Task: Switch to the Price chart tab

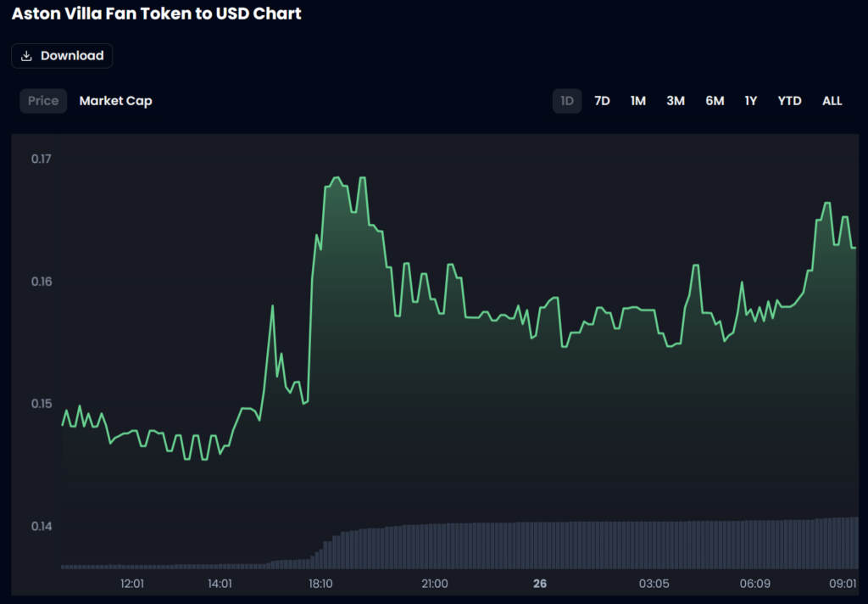Action: 43,101
